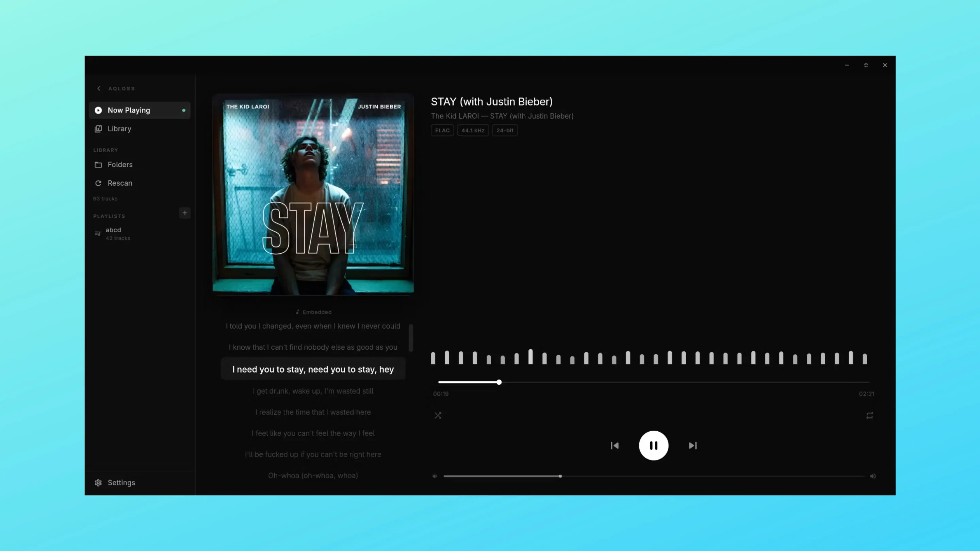Open the Now Playing view
This screenshot has height=551, width=980.
[x=140, y=110]
